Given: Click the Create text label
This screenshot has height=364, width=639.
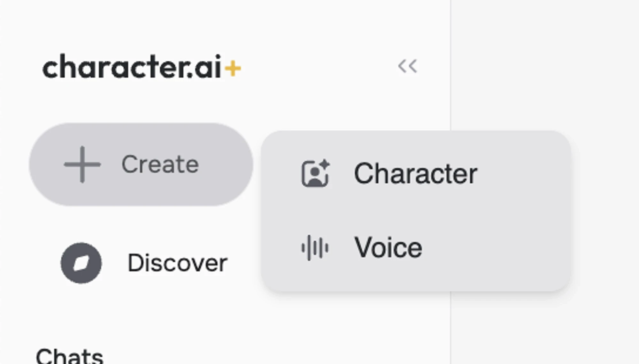Looking at the screenshot, I should pyautogui.click(x=160, y=164).
